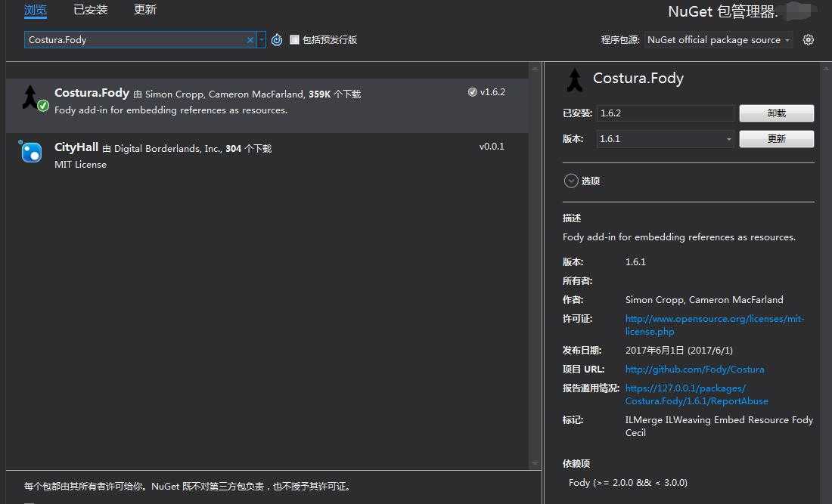Screen dimensions: 832x504
Task: Click the Costura.Fody icon in details pane
Action: [574, 80]
